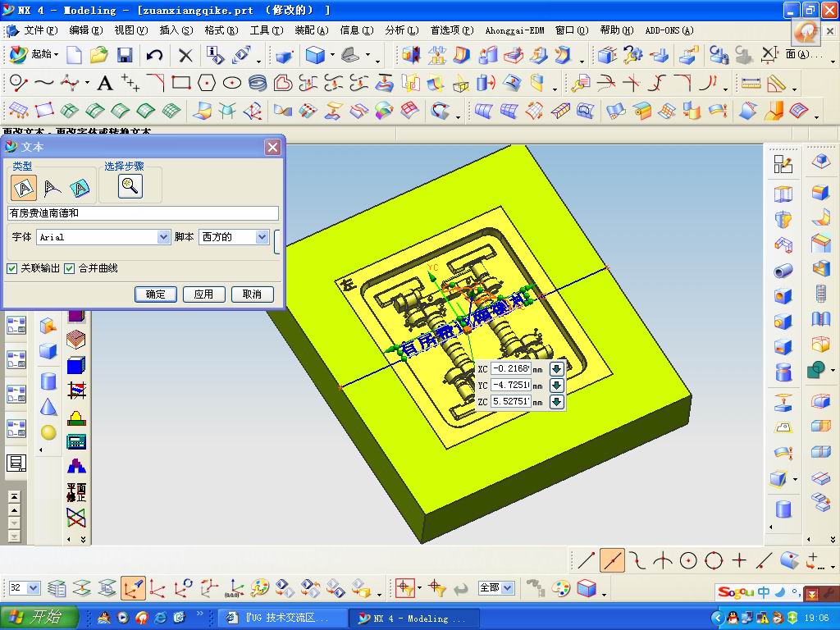Open the 脚本 script dropdown
Viewport: 840px width, 630px height.
coord(262,237)
